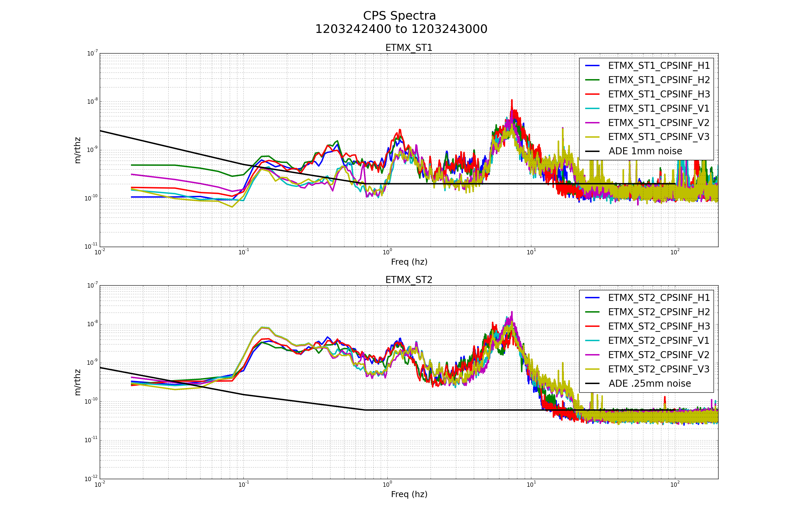The image size is (798, 532).
Task: Click the ETMX_ST2_CPSINF_V1 legend label
Action: click(659, 340)
